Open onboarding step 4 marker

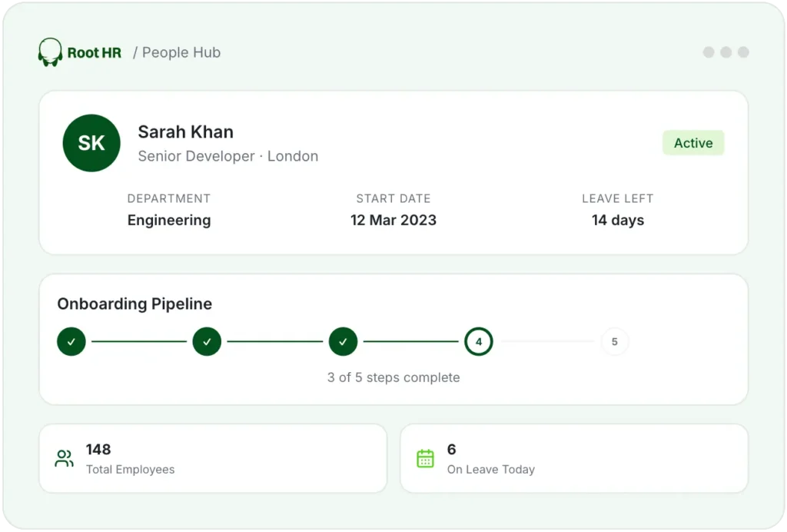[x=479, y=342]
